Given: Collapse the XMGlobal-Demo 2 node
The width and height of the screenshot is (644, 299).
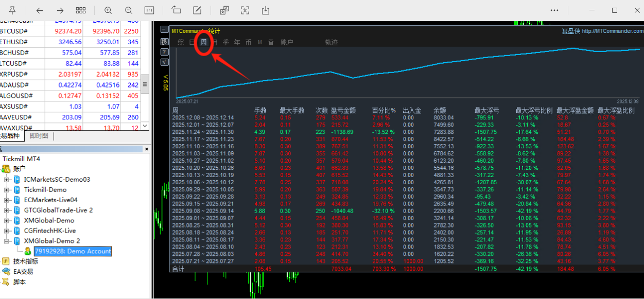Looking at the screenshot, I should (x=7, y=241).
